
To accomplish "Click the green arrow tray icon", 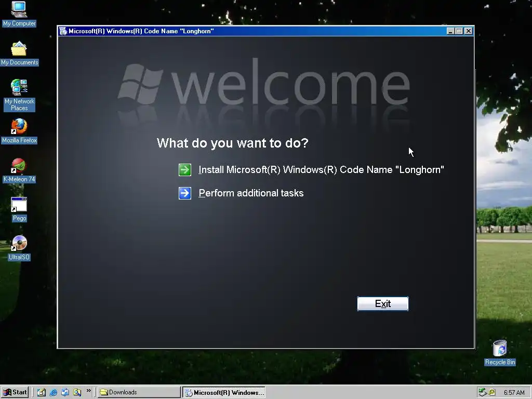I will (483, 392).
